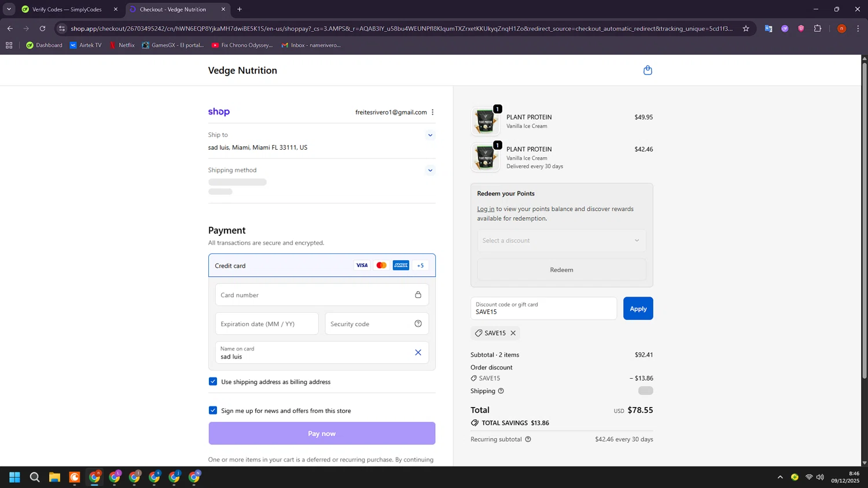
Task: Focus the Security code field
Action: 377,324
